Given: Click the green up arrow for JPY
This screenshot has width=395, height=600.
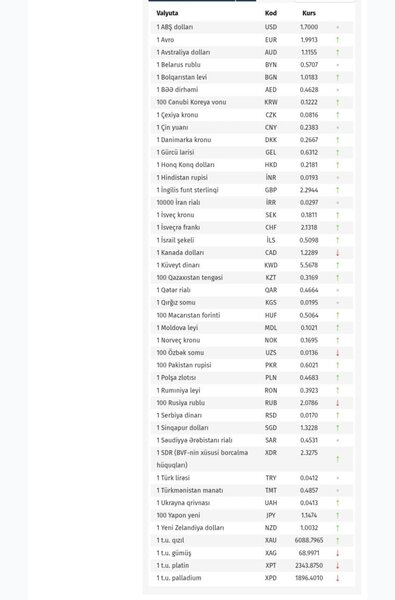Looking at the screenshot, I should click(338, 515).
